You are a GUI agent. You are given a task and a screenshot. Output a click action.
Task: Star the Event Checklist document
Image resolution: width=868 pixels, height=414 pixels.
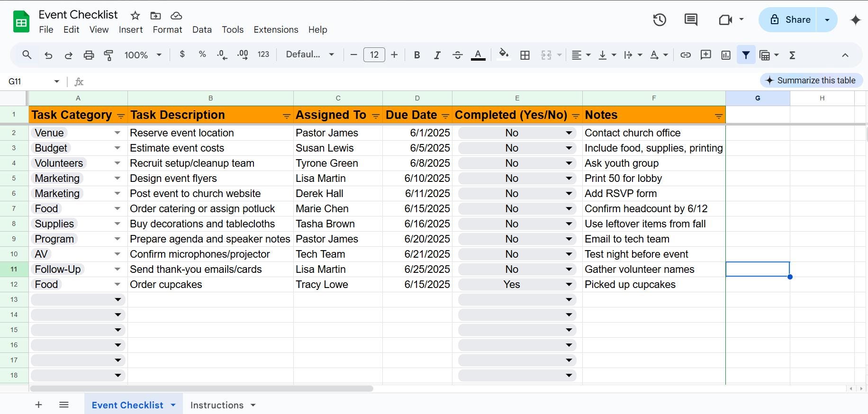[x=136, y=16]
